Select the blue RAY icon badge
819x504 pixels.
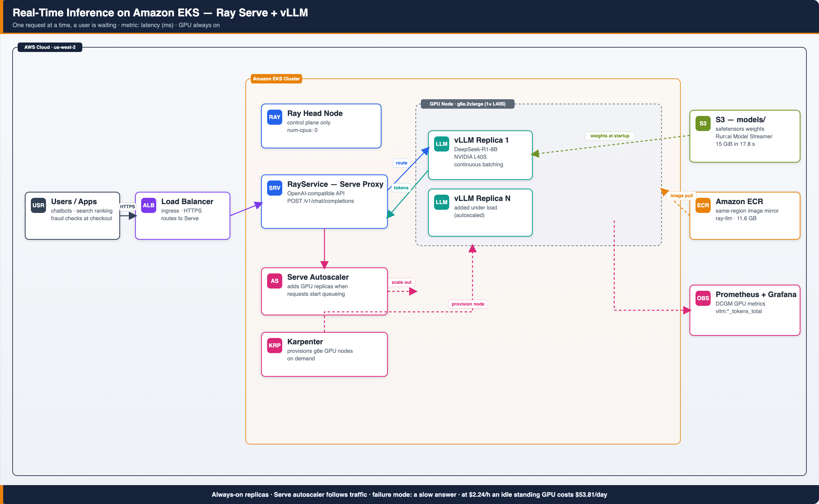275,117
